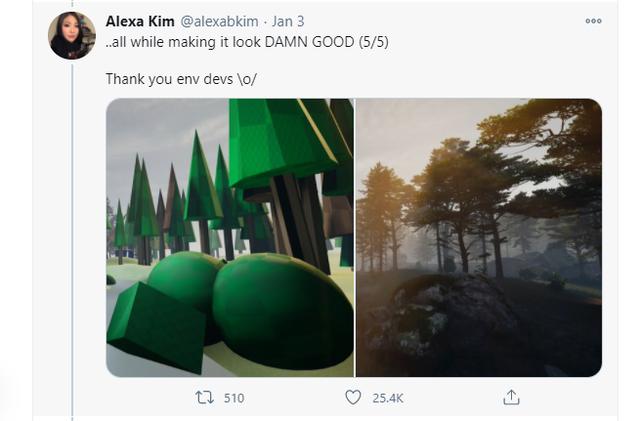The image size is (640, 421).
Task: Open Alexa Kim's profile via display name
Action: (140, 21)
